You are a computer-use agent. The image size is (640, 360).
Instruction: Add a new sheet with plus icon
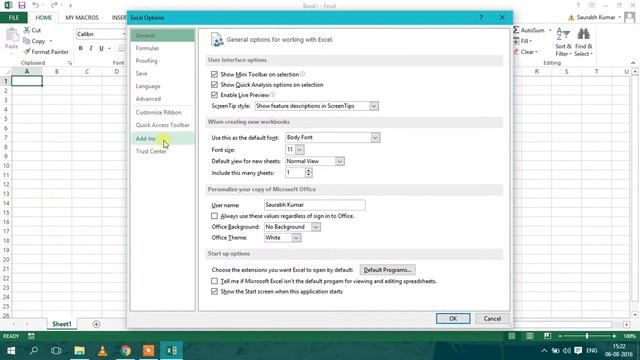click(x=96, y=324)
